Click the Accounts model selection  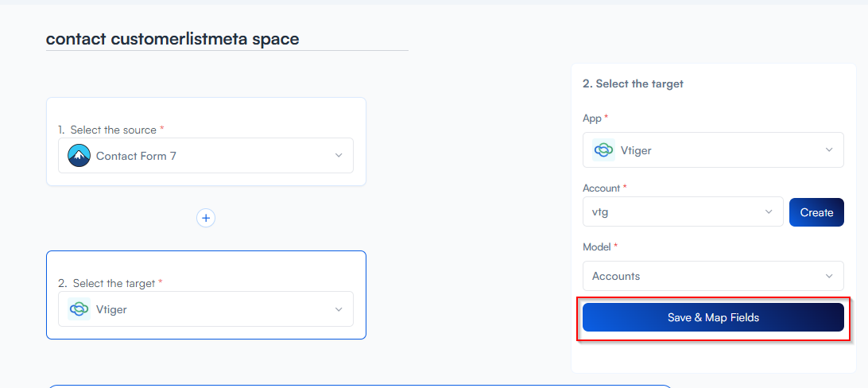[x=616, y=276]
